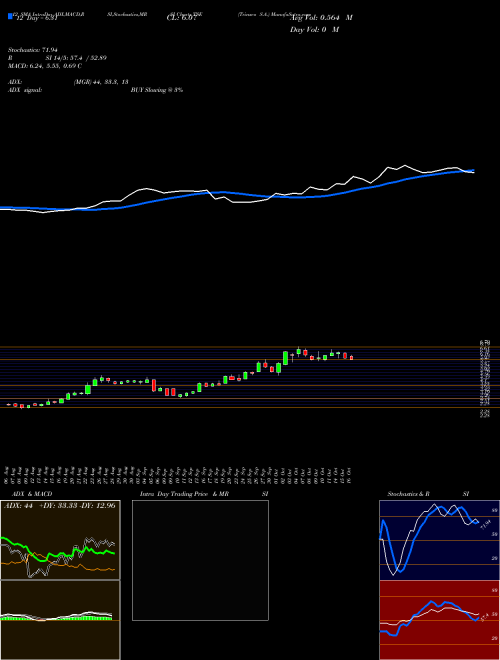Open the MACD histogram chart panel
The width and height of the screenshot is (500, 660).
60,620
